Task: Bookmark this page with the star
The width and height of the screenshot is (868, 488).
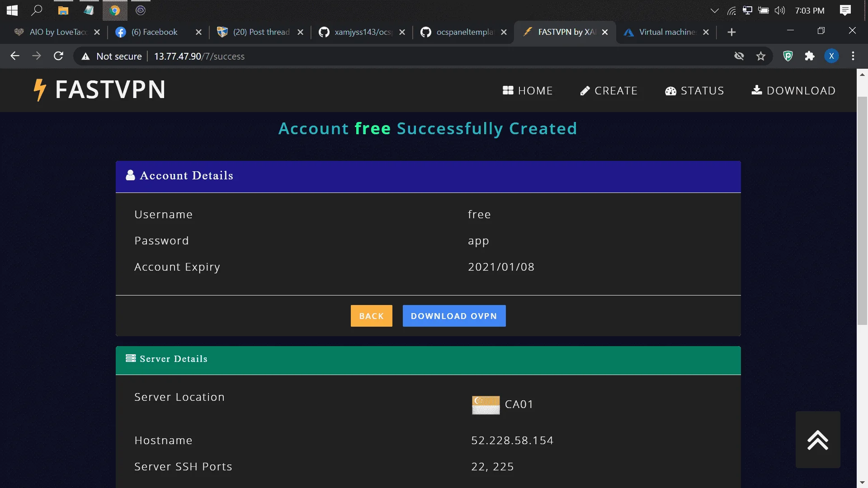Action: point(761,56)
